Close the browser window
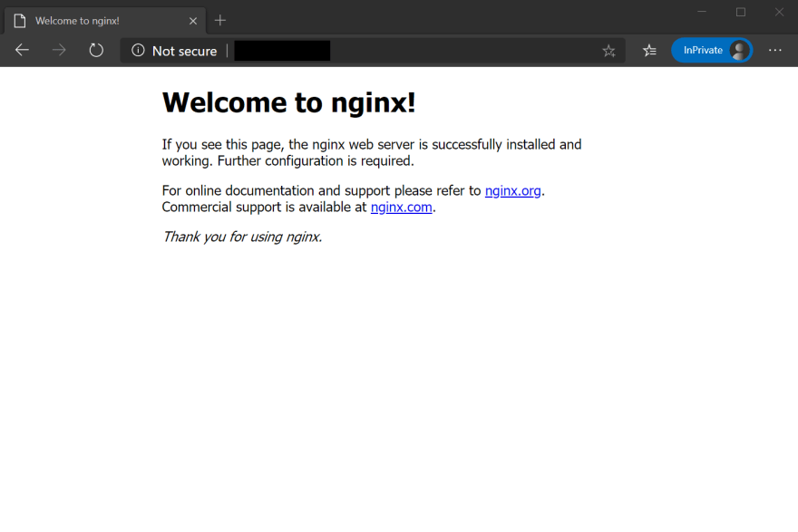The image size is (798, 532). pyautogui.click(x=779, y=12)
